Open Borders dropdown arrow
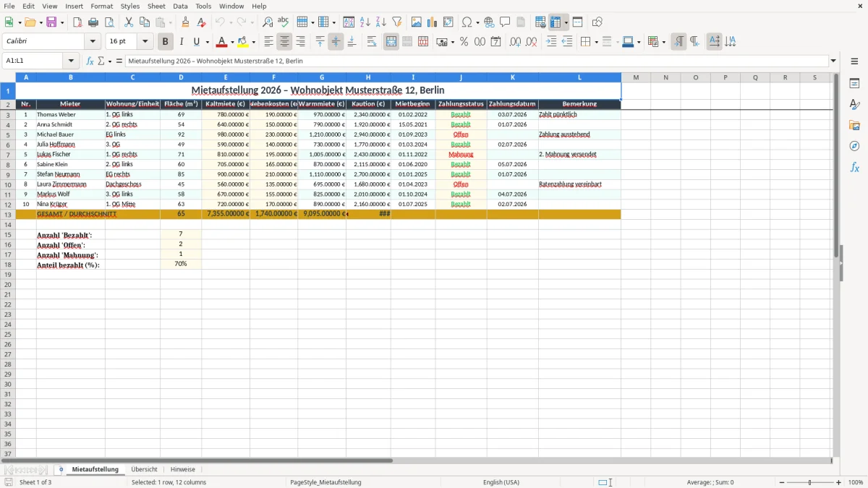 pyautogui.click(x=596, y=42)
